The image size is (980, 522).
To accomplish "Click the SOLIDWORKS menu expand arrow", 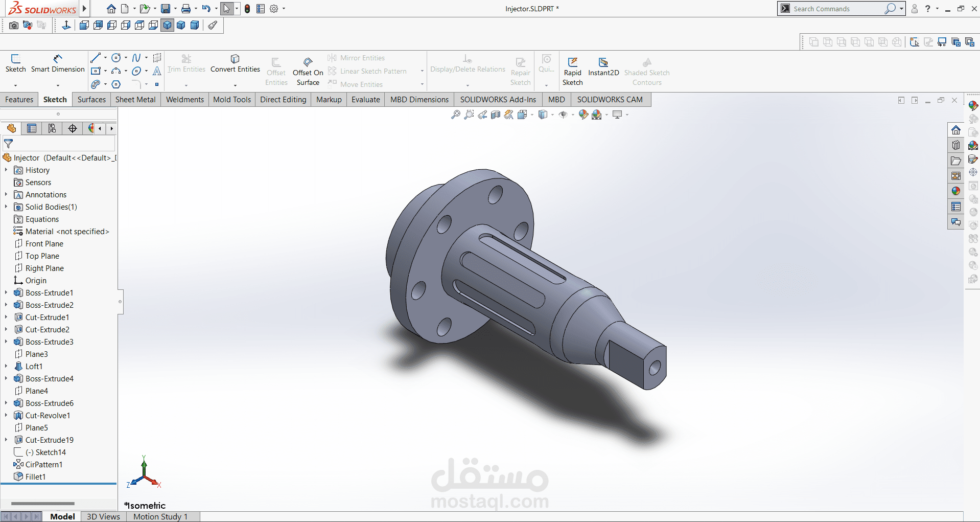I will (x=85, y=9).
